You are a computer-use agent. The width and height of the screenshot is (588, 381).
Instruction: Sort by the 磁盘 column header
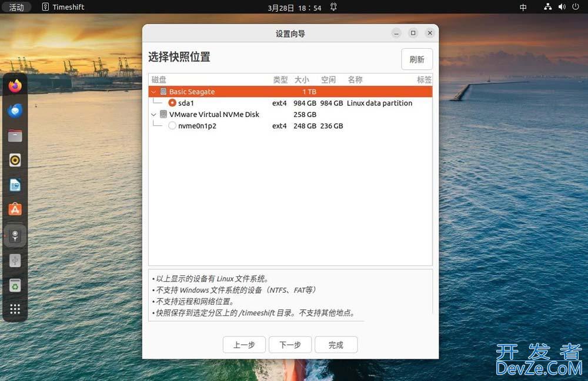[159, 79]
